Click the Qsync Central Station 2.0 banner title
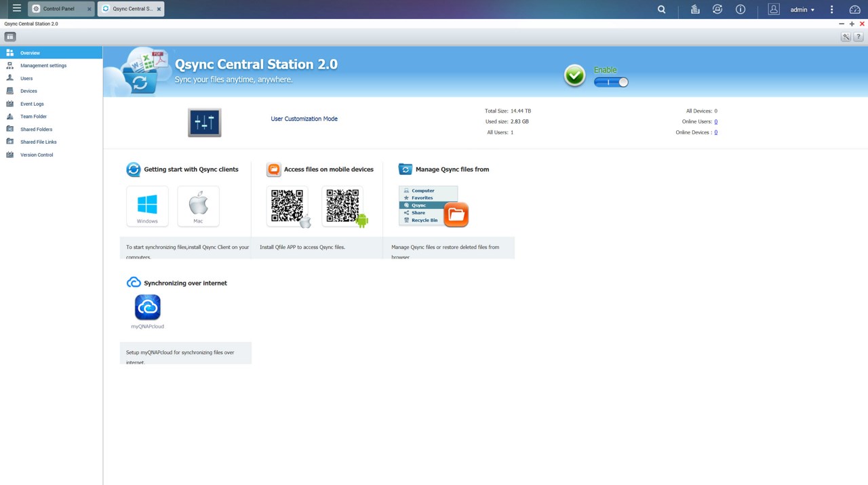This screenshot has width=868, height=485. point(256,64)
